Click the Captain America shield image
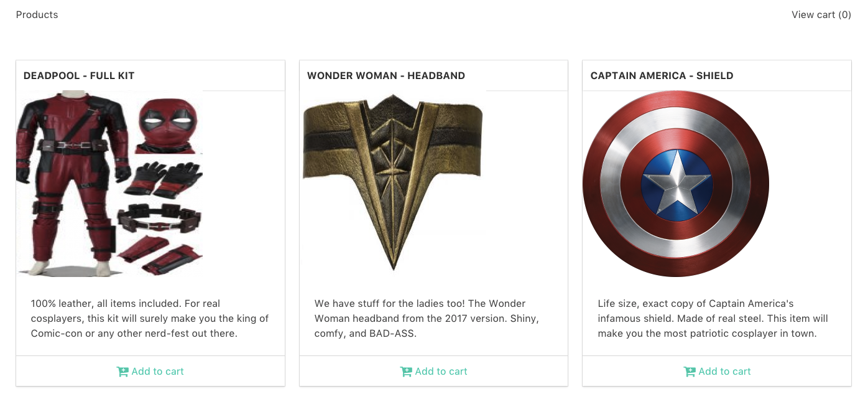This screenshot has height=404, width=868. tap(676, 184)
